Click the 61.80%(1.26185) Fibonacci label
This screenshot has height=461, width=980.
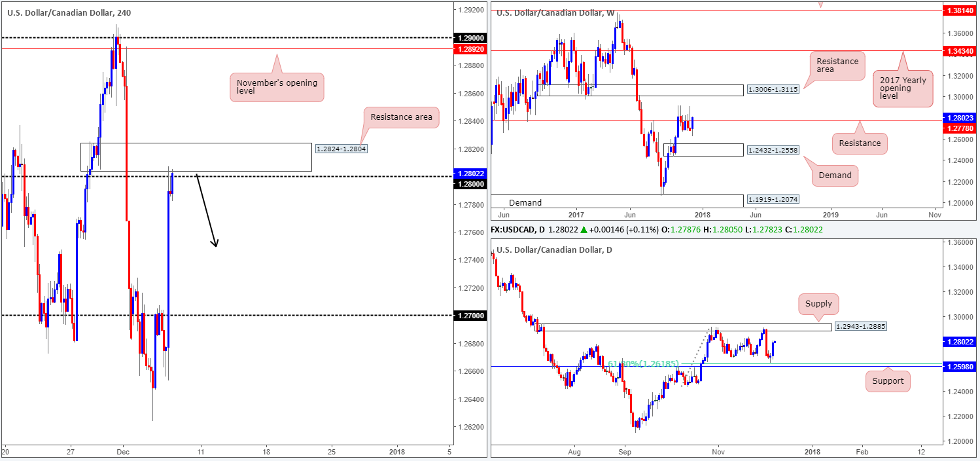644,363
